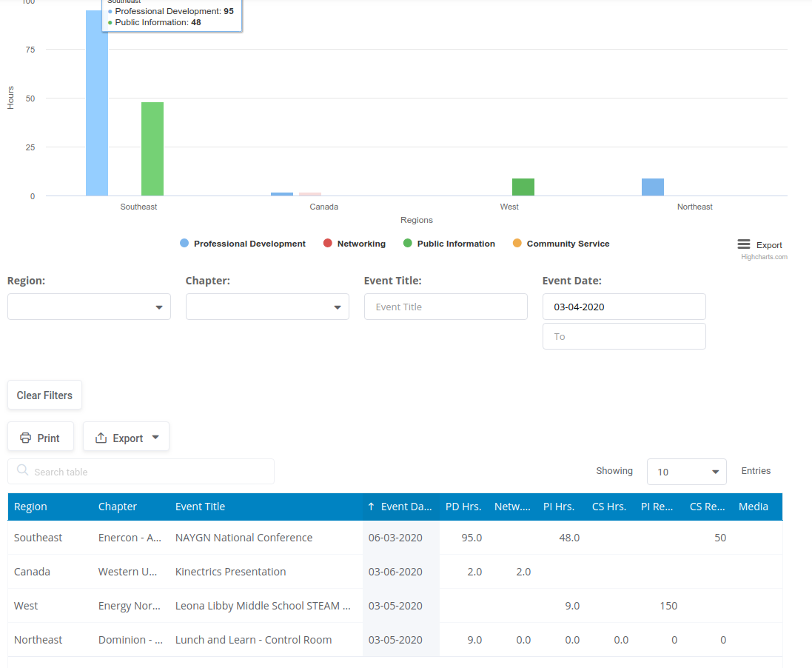Click the upload icon in Export button
Viewport: 812px width, 668px height.
[x=101, y=438]
